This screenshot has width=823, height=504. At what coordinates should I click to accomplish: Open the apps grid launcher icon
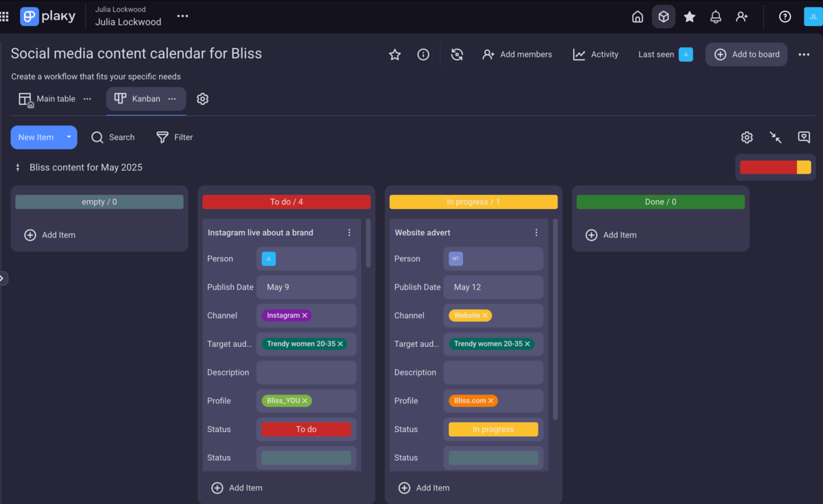[x=5, y=16]
